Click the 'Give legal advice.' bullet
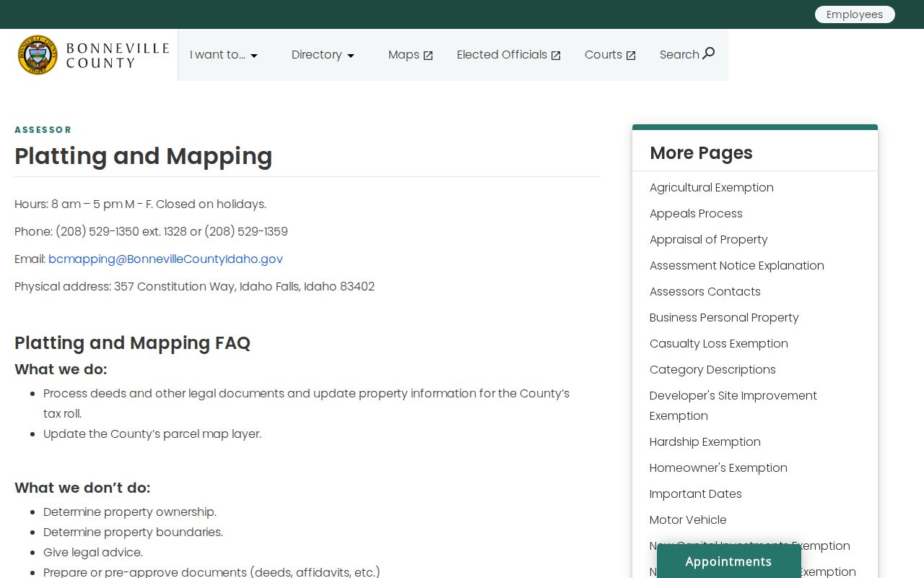The image size is (924, 578). [x=93, y=552]
